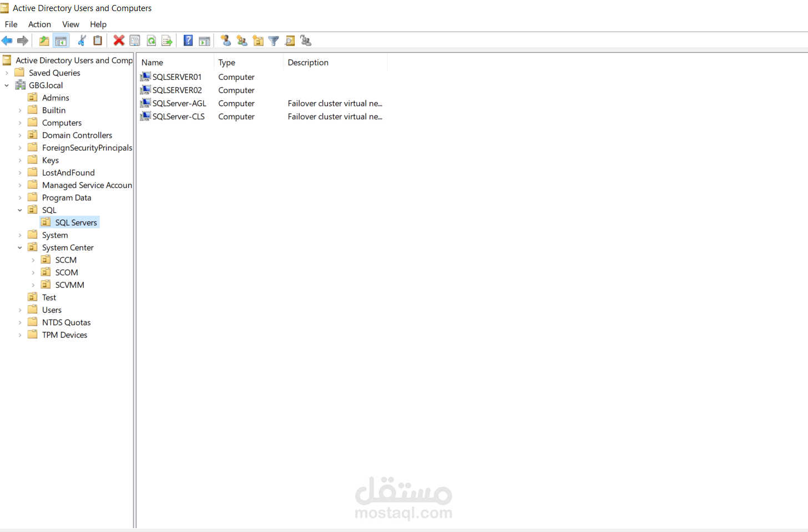Expand the SCCM node

[x=33, y=260]
